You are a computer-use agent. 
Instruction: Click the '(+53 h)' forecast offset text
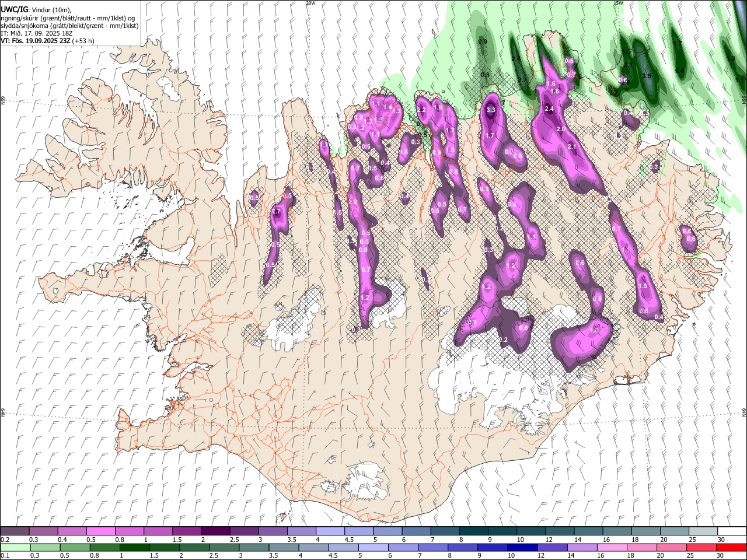[x=83, y=41]
